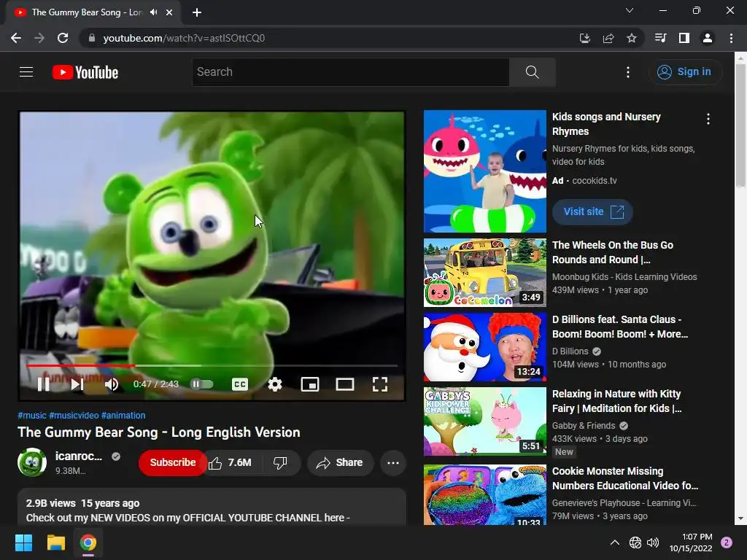Toggle Chrome side panel
The image size is (747, 560).
(x=684, y=38)
